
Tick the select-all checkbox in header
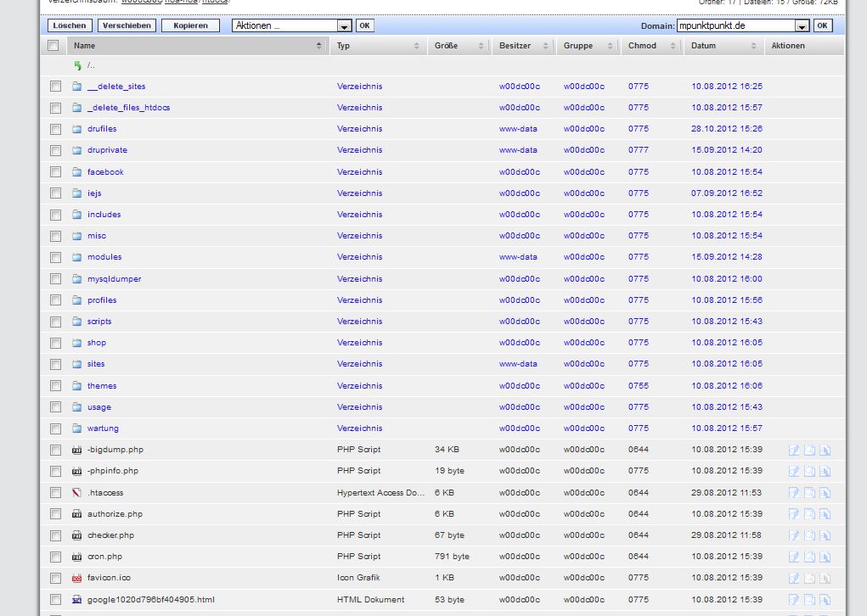click(x=53, y=46)
